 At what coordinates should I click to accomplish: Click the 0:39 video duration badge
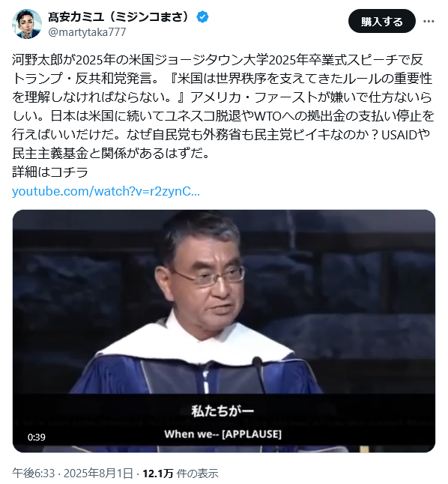[37, 437]
